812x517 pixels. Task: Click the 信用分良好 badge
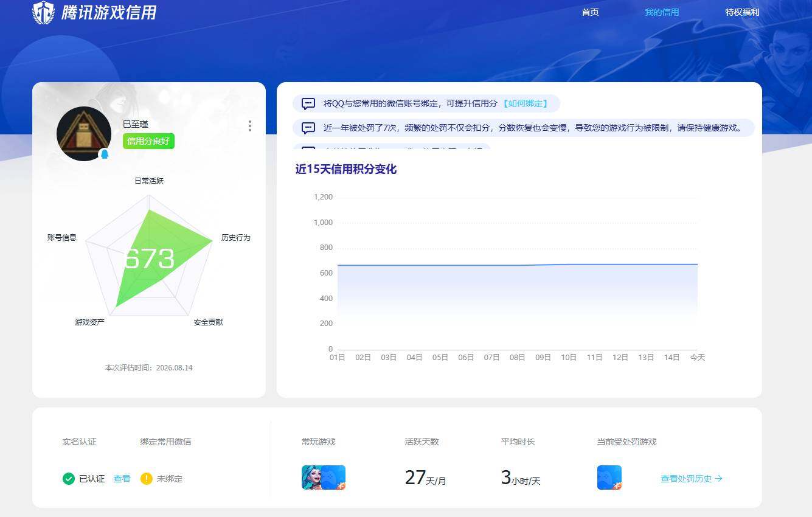pyautogui.click(x=148, y=141)
